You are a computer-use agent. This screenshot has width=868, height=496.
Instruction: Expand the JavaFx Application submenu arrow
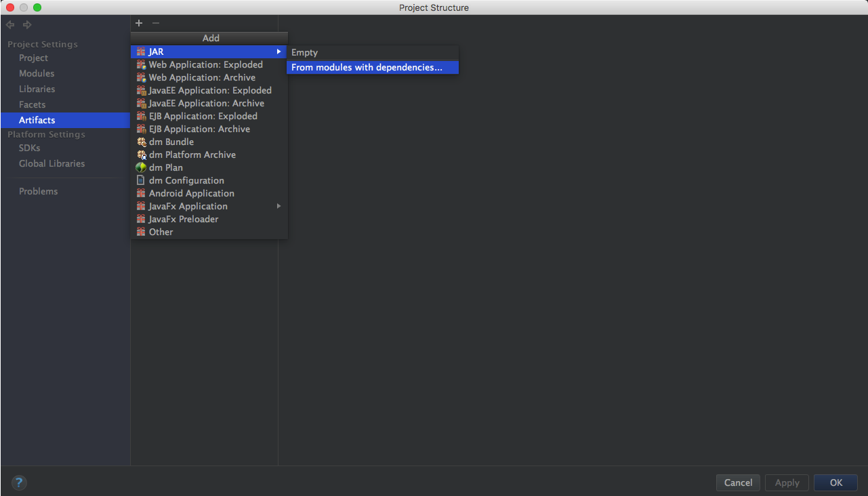pyautogui.click(x=278, y=206)
